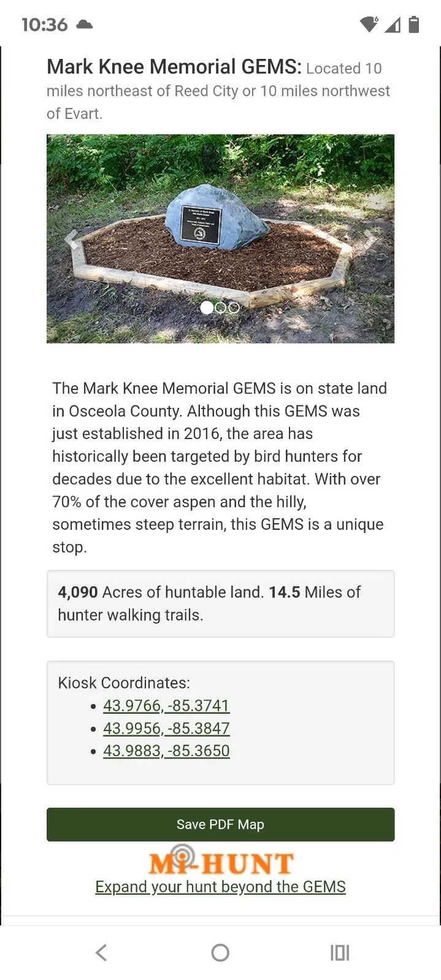This screenshot has height=980, width=441.
Task: Tap the Wi-Fi status icon
Action: tap(369, 25)
